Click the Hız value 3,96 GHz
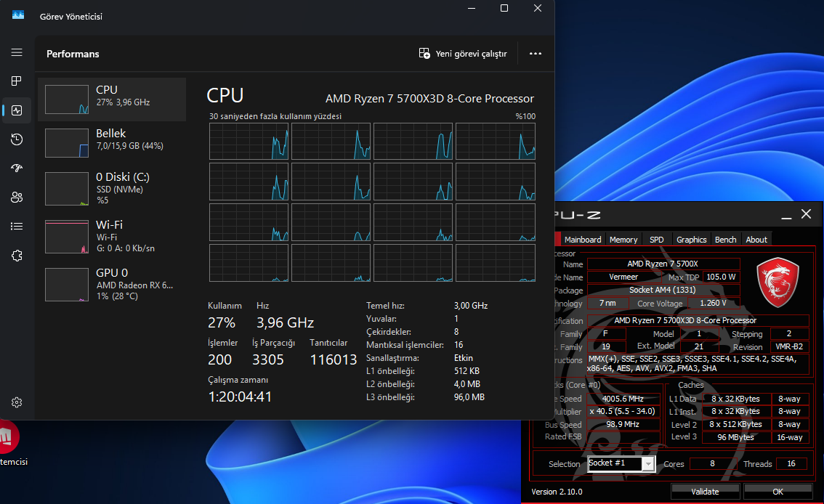824x504 pixels. click(286, 322)
